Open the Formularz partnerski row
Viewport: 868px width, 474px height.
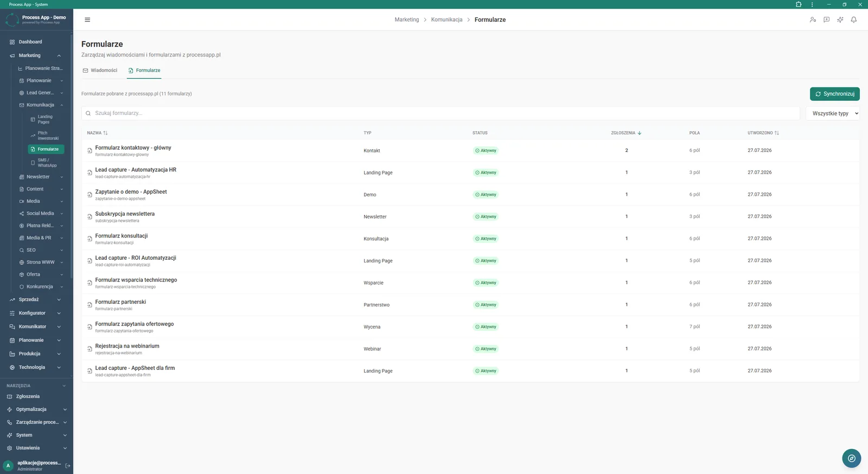[470, 305]
